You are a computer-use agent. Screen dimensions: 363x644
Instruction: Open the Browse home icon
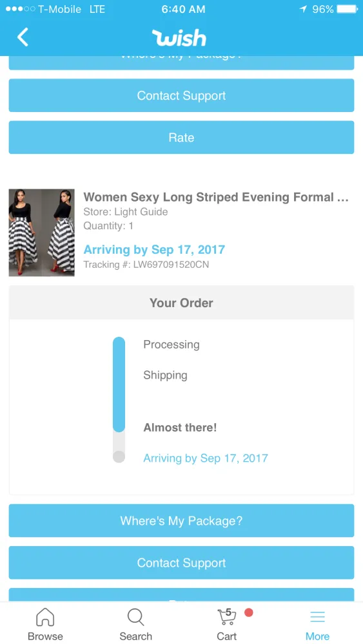pyautogui.click(x=45, y=618)
